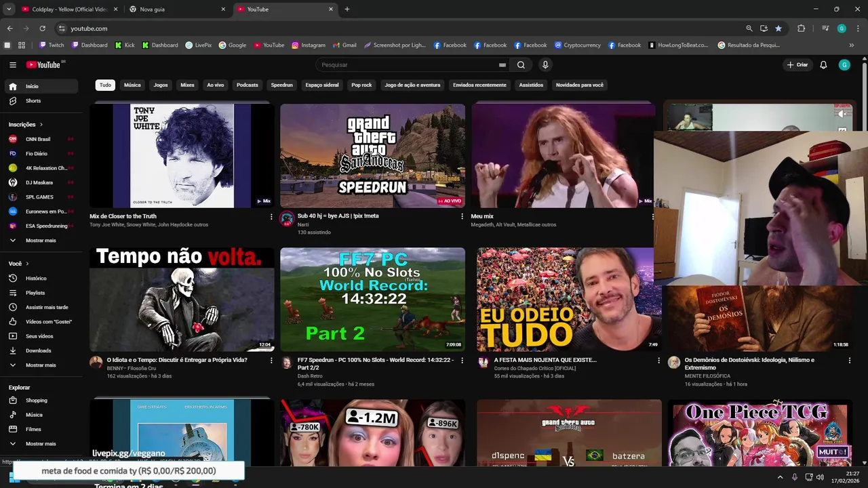Open options menu for FF7 Speedrun video
Image resolution: width=868 pixels, height=488 pixels.
click(462, 361)
